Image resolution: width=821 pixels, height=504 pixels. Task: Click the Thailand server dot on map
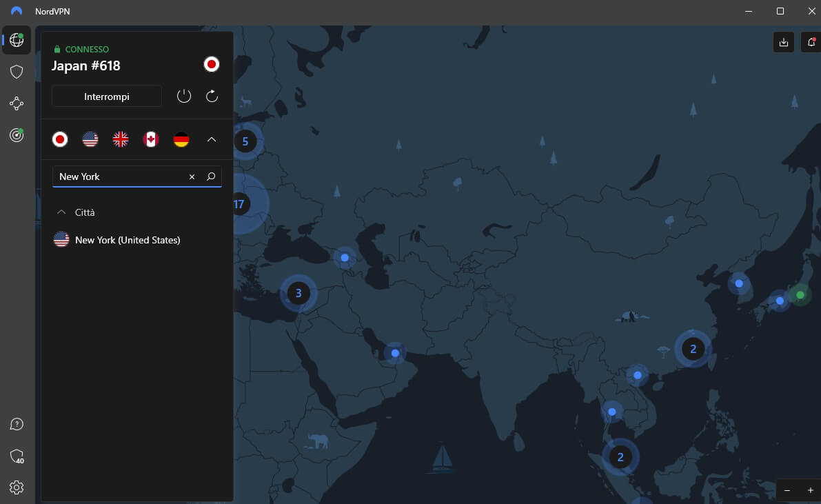(612, 412)
